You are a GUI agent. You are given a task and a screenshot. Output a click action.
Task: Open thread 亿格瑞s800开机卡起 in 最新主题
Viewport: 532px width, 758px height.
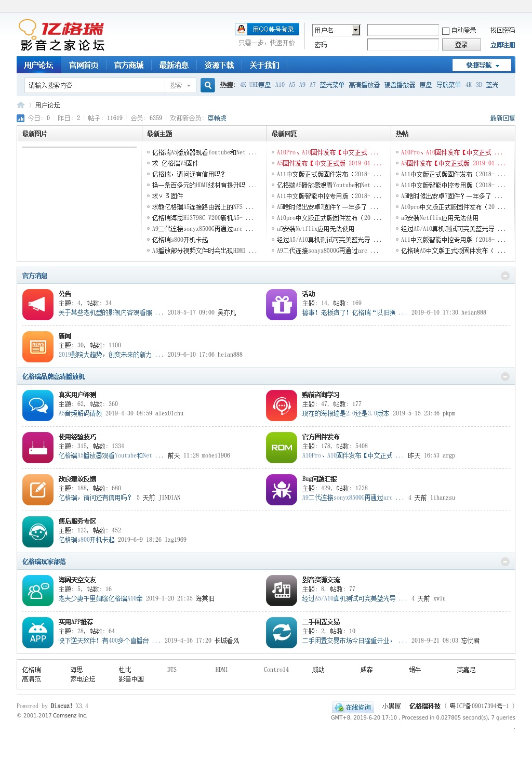point(180,240)
